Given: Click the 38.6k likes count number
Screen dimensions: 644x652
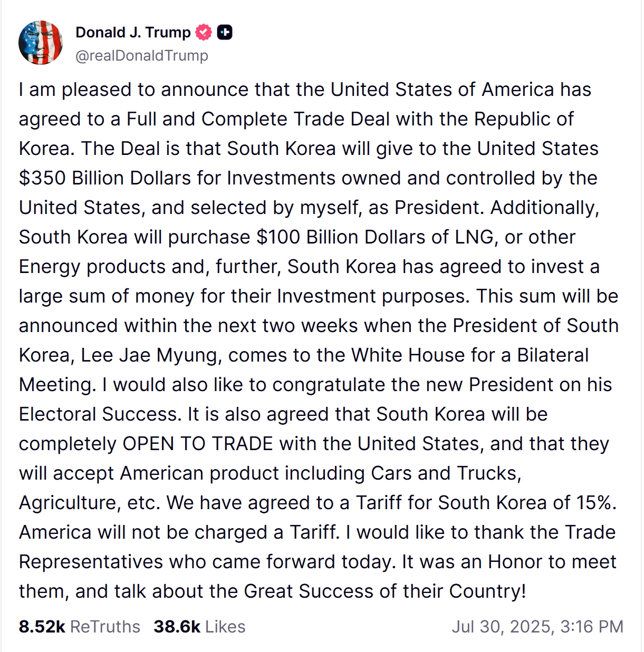Looking at the screenshot, I should click(177, 627).
